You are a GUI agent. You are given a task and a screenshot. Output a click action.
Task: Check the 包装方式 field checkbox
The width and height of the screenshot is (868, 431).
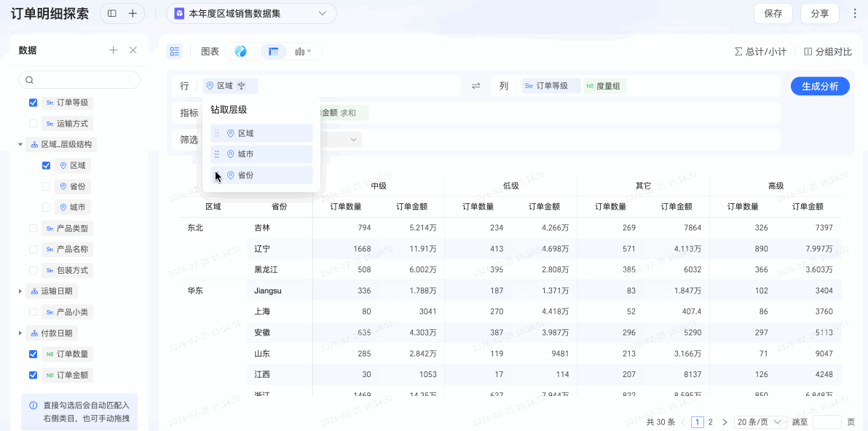[x=33, y=270]
